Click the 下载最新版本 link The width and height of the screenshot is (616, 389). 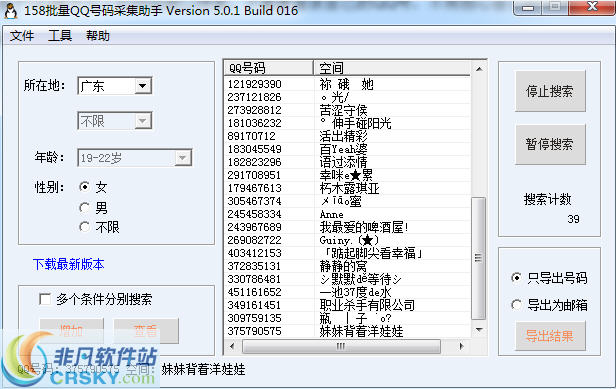[68, 264]
